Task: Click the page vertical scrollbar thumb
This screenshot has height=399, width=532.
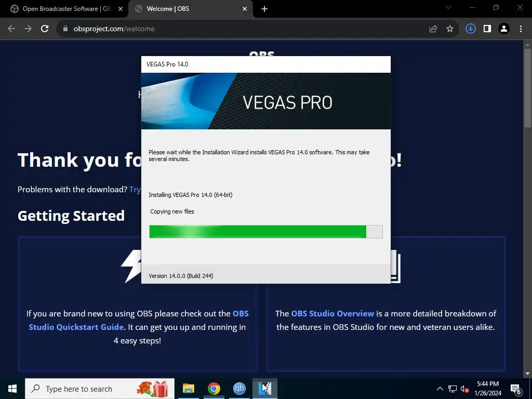Action: click(527, 88)
